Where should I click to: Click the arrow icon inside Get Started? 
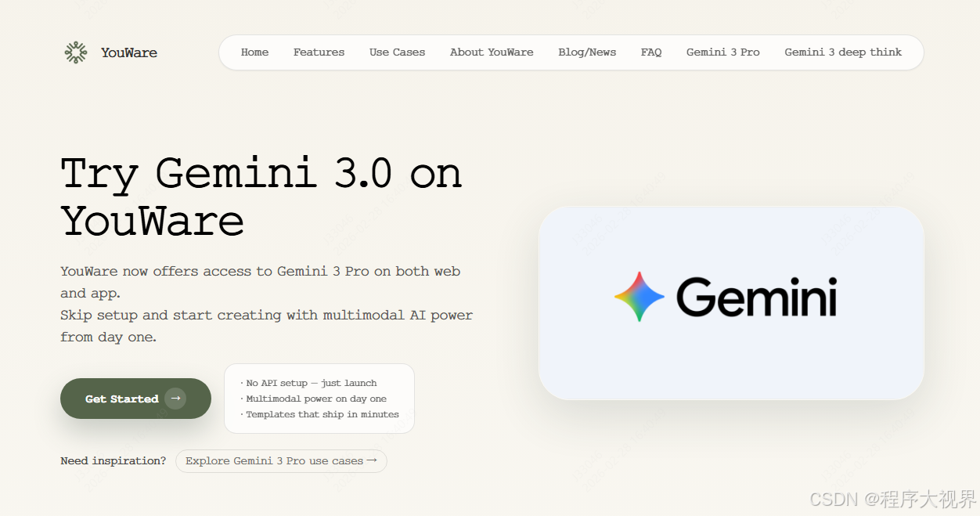[x=175, y=399]
